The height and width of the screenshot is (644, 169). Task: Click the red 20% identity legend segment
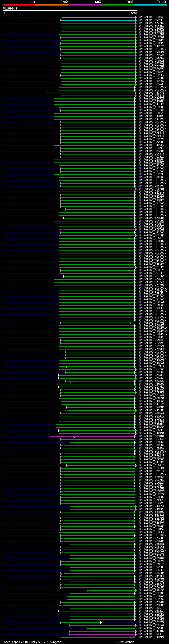[19, 5]
